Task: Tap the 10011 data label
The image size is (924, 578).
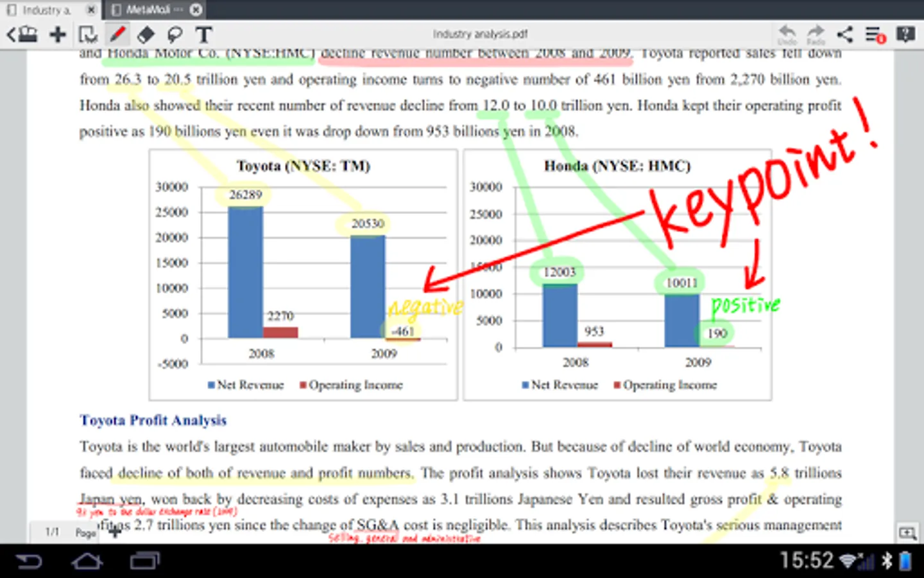Action: pos(681,283)
